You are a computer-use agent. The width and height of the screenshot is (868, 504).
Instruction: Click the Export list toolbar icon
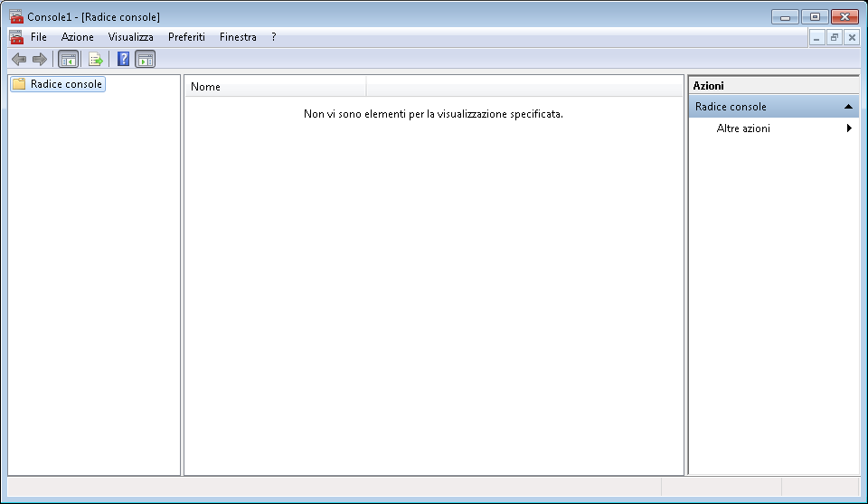tap(95, 59)
